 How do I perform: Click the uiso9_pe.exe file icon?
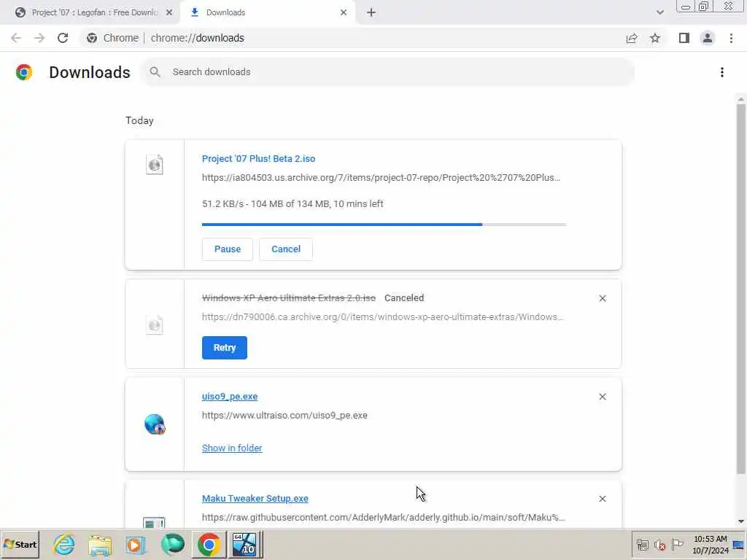click(x=155, y=424)
